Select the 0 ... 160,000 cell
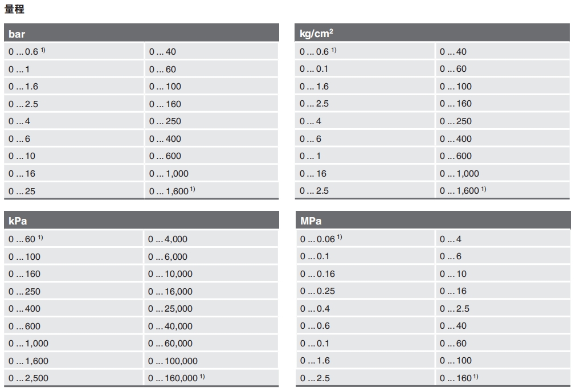The width and height of the screenshot is (580, 392). tap(176, 378)
